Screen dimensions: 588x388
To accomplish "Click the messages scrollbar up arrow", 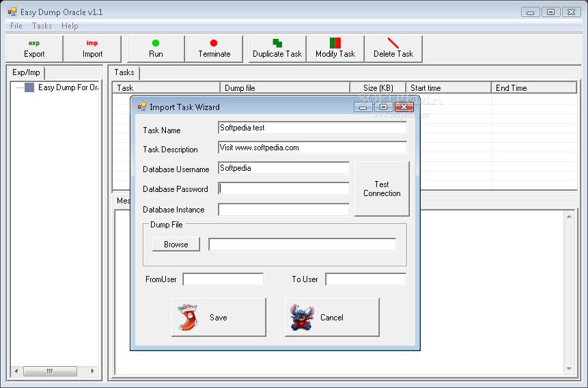I will click(x=569, y=217).
